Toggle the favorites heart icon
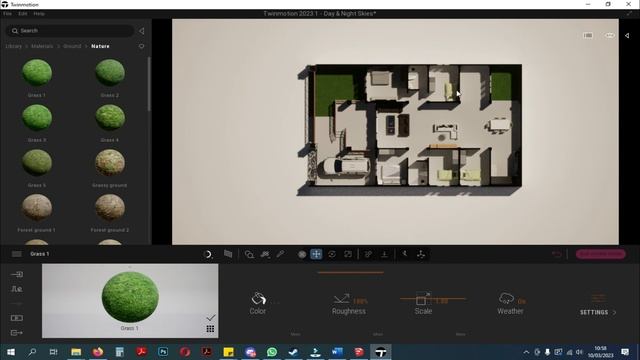 [x=141, y=47]
